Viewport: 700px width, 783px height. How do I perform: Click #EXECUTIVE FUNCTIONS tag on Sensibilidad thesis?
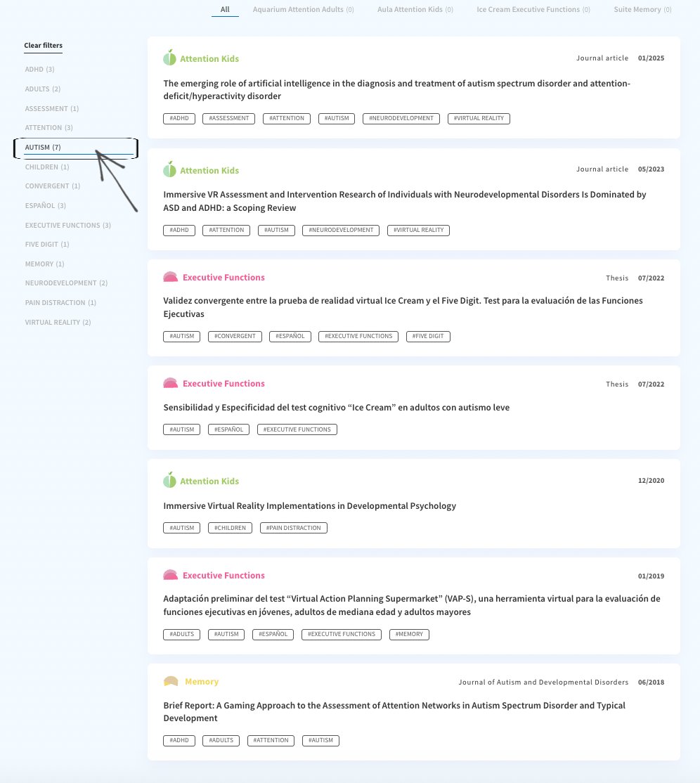(x=297, y=429)
